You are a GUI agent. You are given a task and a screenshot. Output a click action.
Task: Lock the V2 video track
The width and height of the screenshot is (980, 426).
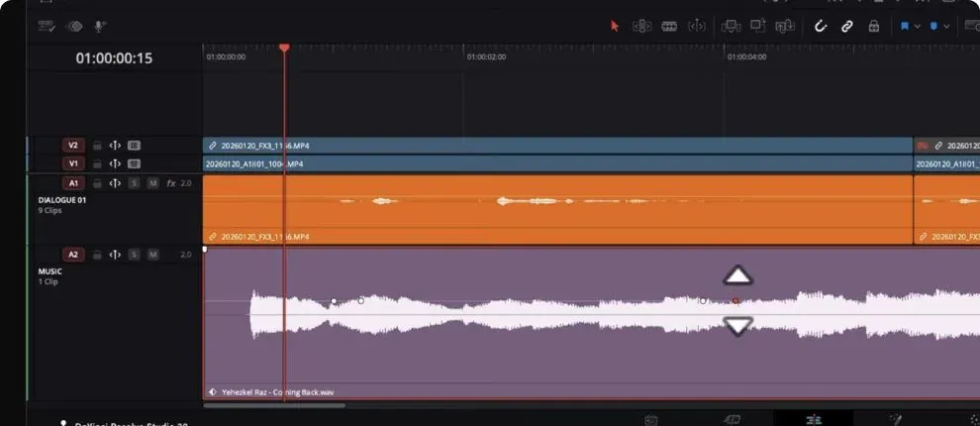[97, 145]
